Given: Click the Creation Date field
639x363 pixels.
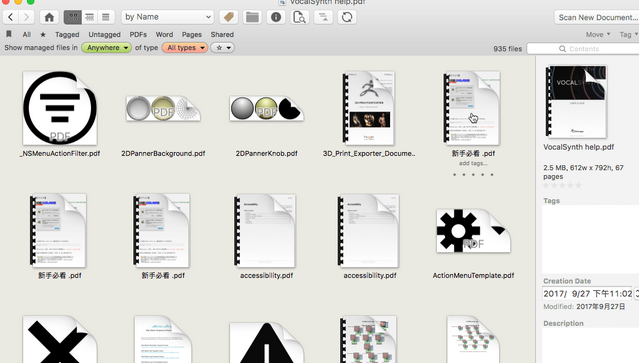Looking at the screenshot, I should (587, 294).
